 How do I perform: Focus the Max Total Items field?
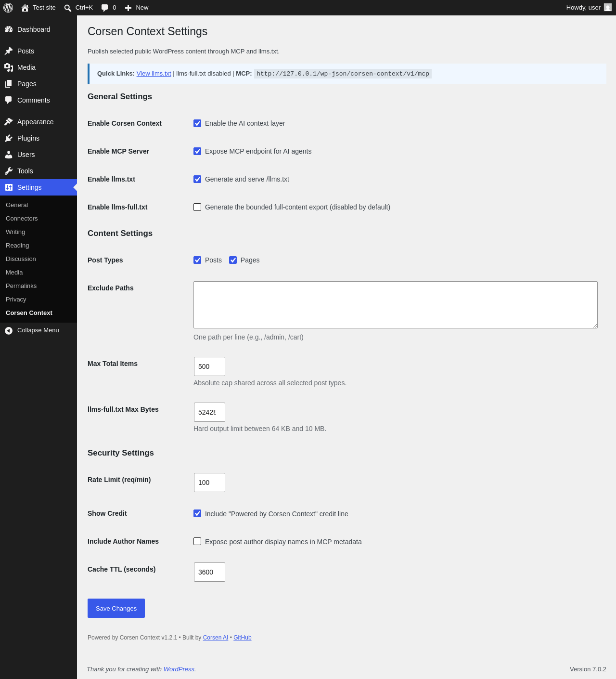click(209, 366)
